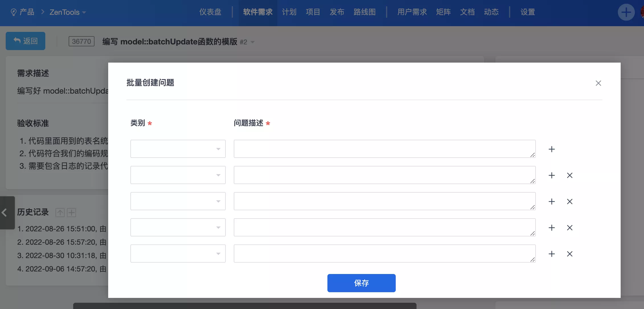Delete the fifth issue row
644x309 pixels.
pos(569,254)
